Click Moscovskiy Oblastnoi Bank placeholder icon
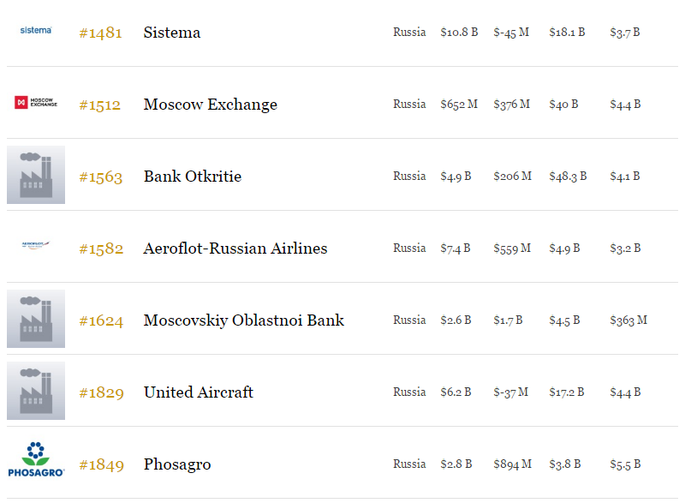This screenshot has height=503, width=697. (x=36, y=319)
